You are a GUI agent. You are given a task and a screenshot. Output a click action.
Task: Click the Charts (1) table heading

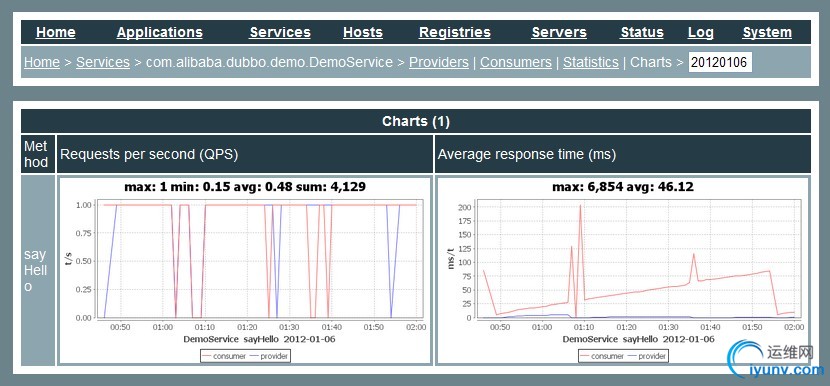(x=416, y=121)
